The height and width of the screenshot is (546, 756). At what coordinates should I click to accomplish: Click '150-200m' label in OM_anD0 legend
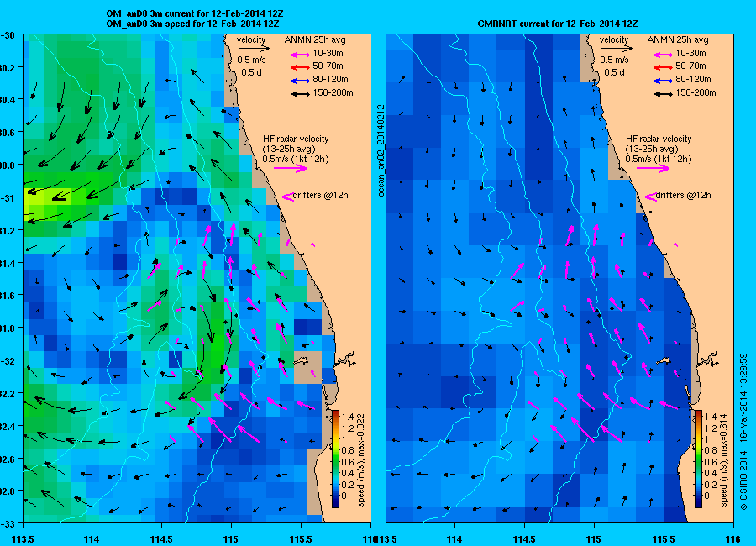pyautogui.click(x=333, y=92)
